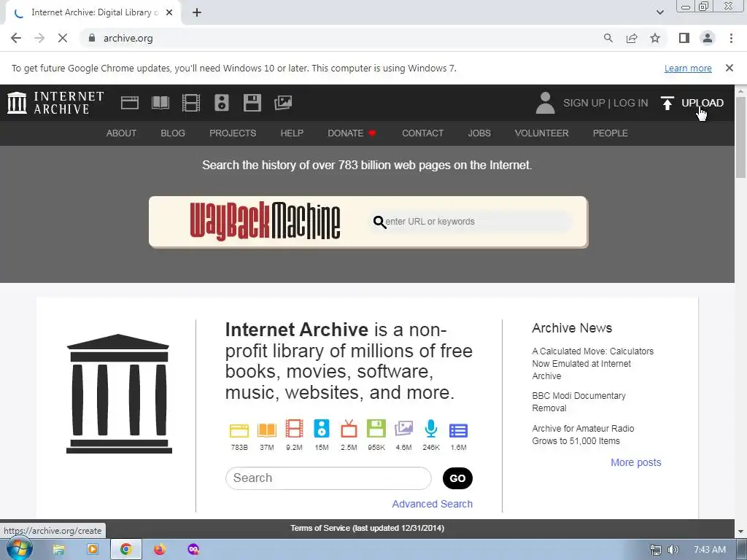
Task: Close the Internet Archive browser tab
Action: pyautogui.click(x=169, y=12)
